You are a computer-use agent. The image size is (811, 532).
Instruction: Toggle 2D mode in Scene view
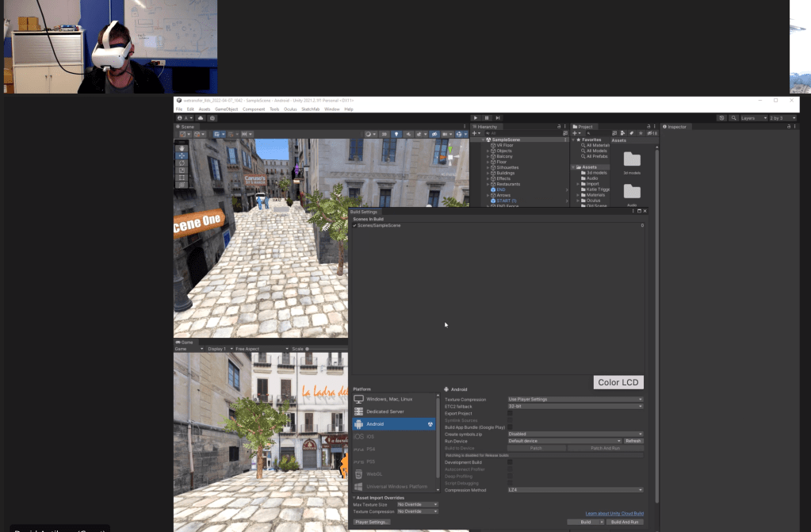pos(384,134)
